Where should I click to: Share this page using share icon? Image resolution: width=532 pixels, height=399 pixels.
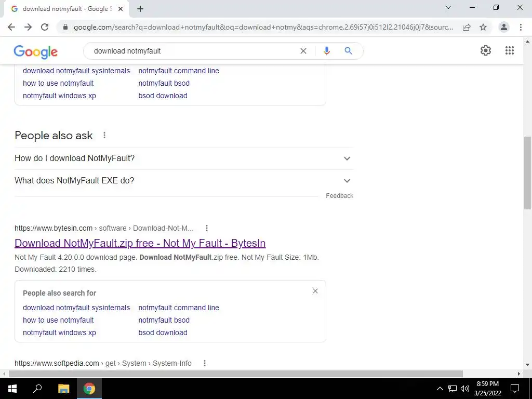[467, 27]
